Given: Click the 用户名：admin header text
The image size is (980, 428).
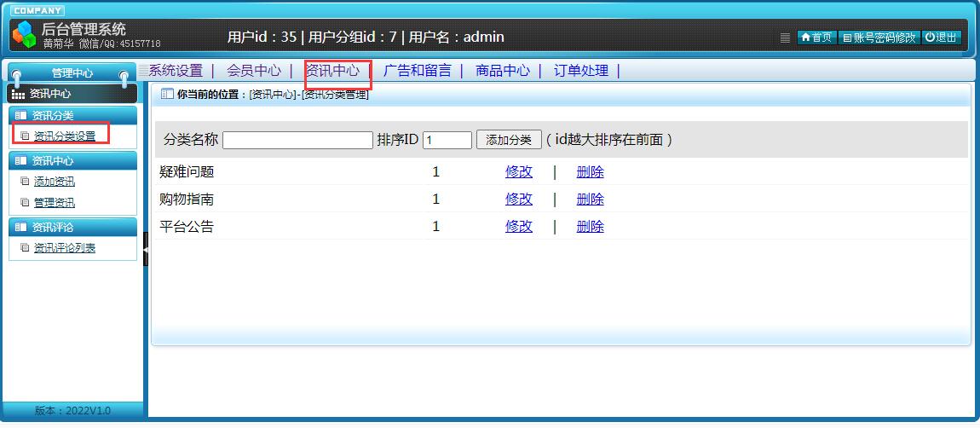Looking at the screenshot, I should point(456,37).
